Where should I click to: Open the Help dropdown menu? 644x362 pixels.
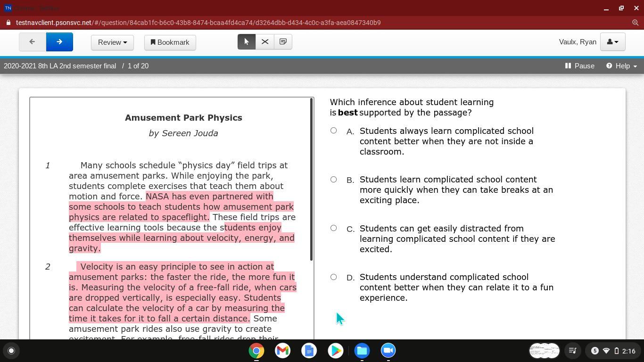pos(621,66)
